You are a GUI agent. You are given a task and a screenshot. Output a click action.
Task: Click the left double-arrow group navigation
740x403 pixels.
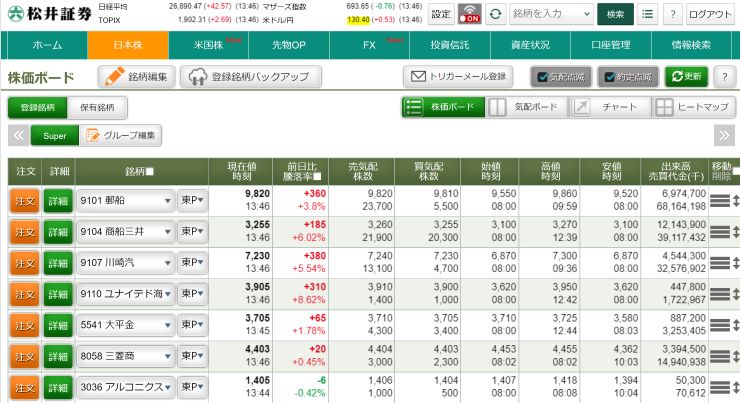coord(18,136)
